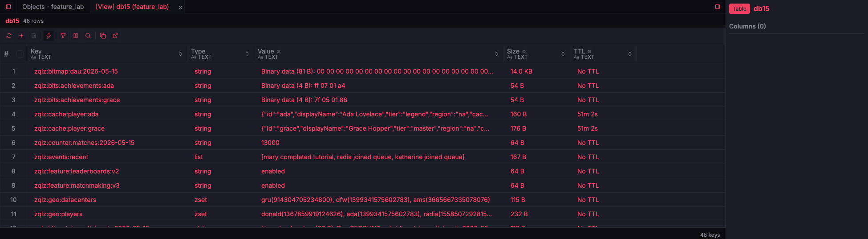Viewport: 868px width, 239px height.
Task: Switch to Objects - feature_lab tab
Action: [x=53, y=7]
